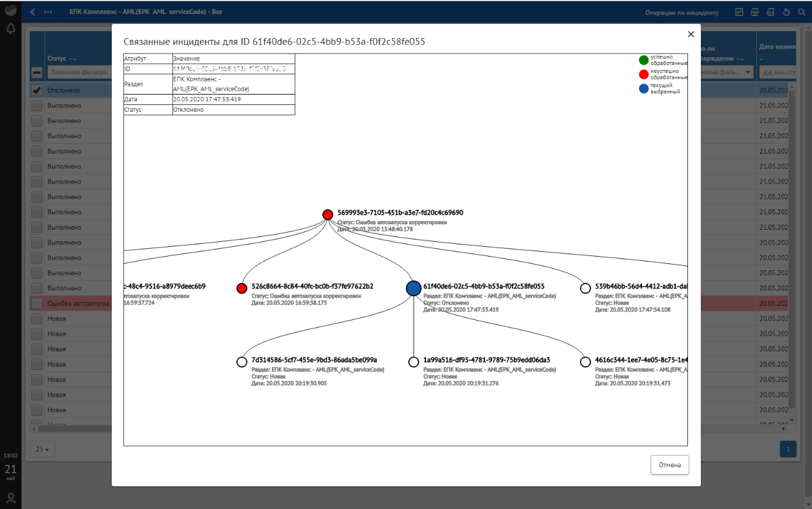Tick the checkbox of the first Выполнено row

point(37,106)
